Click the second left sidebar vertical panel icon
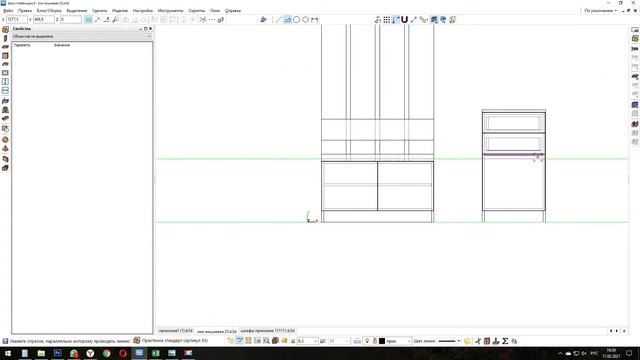The height and width of the screenshot is (360, 640). 5,38
